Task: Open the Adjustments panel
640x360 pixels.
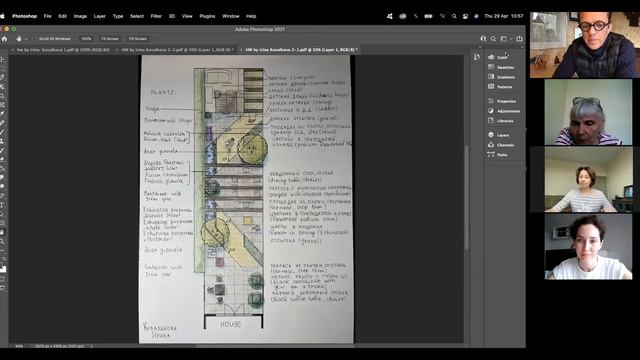Action: pyautogui.click(x=505, y=111)
